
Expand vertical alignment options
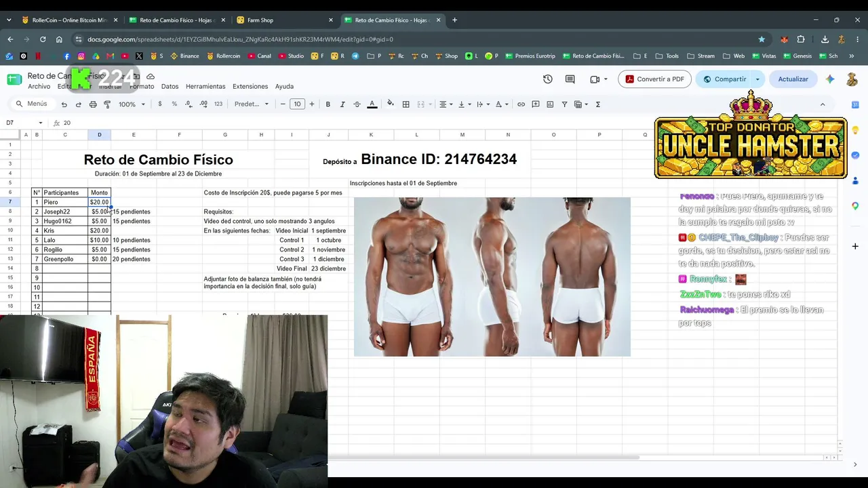point(464,104)
